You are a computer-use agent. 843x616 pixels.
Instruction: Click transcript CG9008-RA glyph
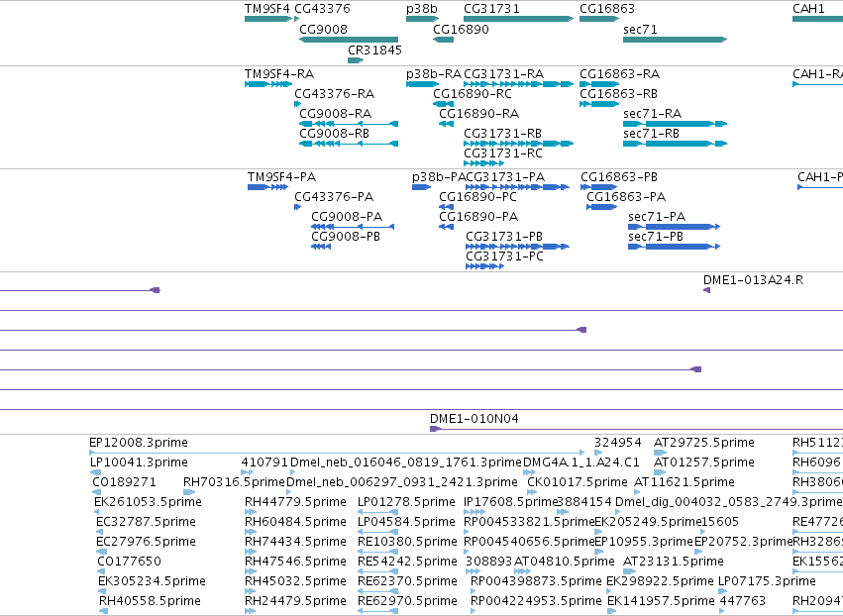[x=349, y=124]
